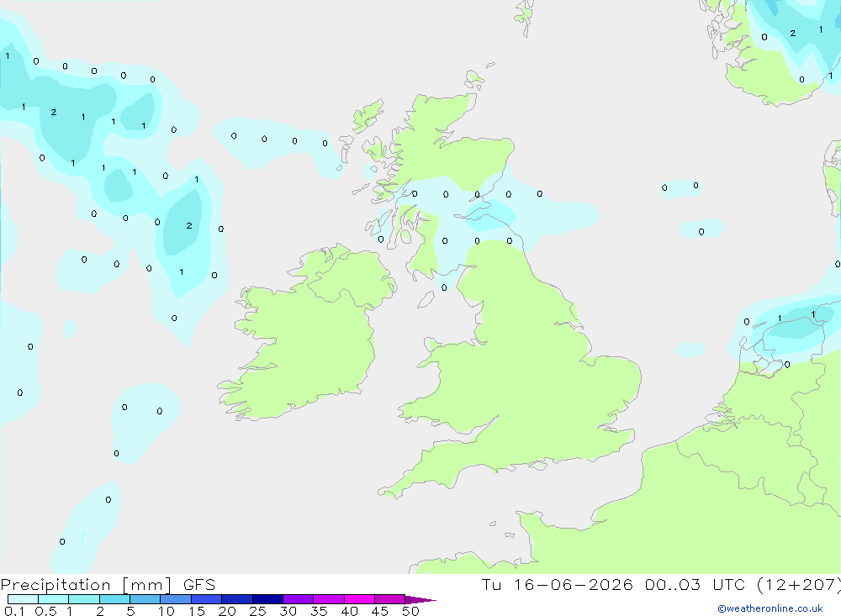Pick the legend swatch between 25 and 30

(x=267, y=599)
